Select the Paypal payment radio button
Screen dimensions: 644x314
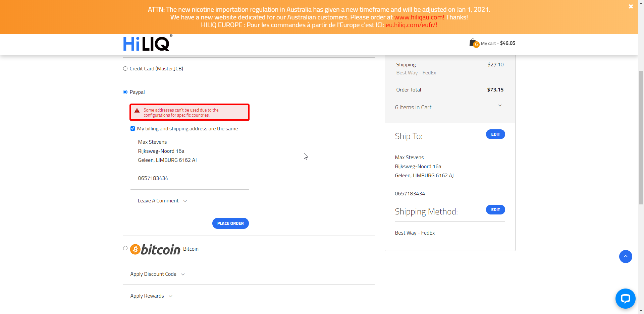coord(125,92)
